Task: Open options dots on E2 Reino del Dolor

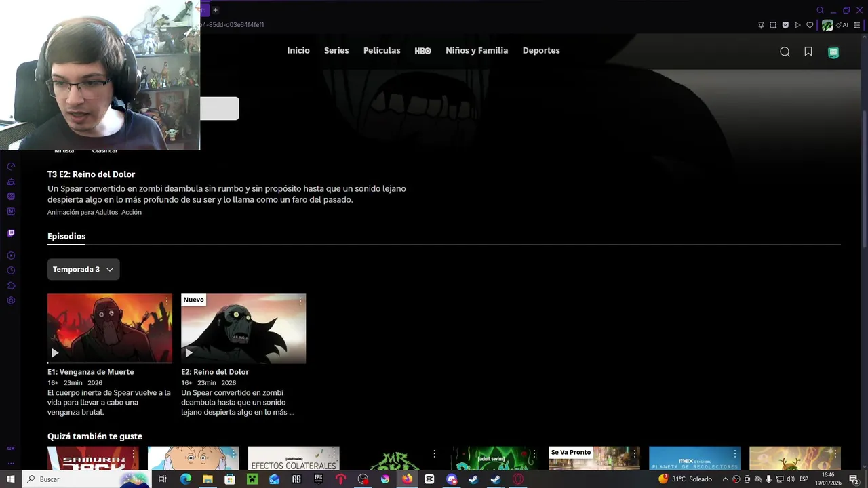Action: [300, 300]
